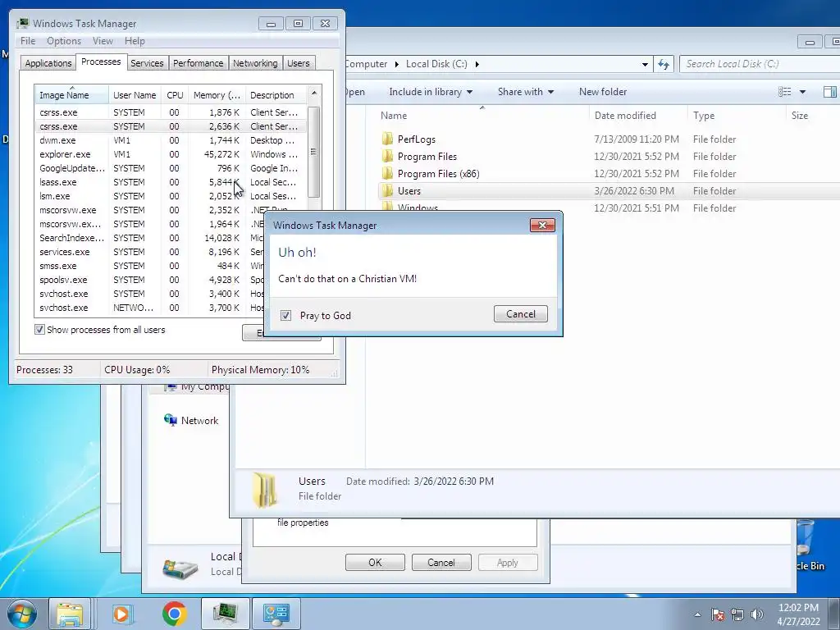840x630 pixels.
Task: Click the Program Files folder icon
Action: coord(388,157)
